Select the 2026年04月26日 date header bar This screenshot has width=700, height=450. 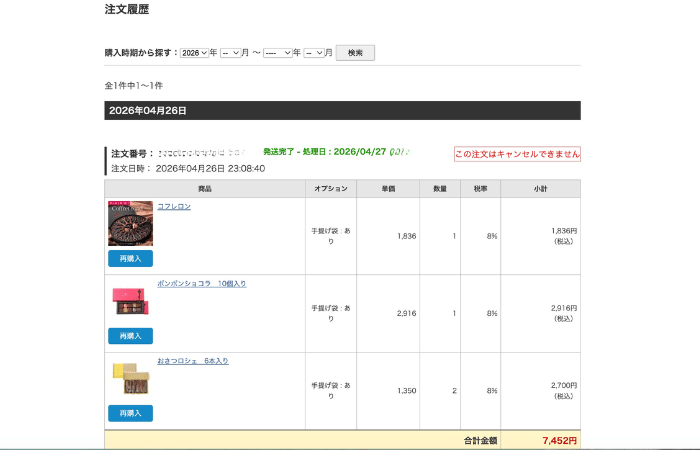(x=342, y=111)
